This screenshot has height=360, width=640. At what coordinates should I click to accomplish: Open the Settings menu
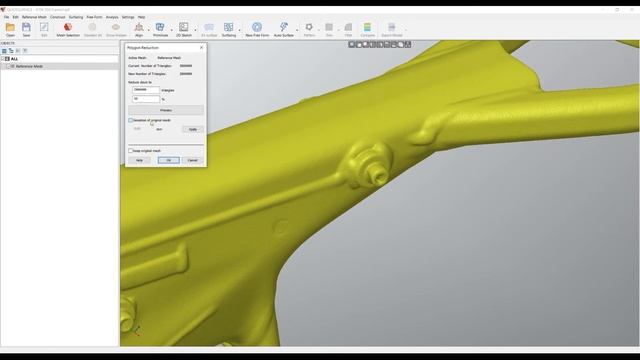pos(128,17)
